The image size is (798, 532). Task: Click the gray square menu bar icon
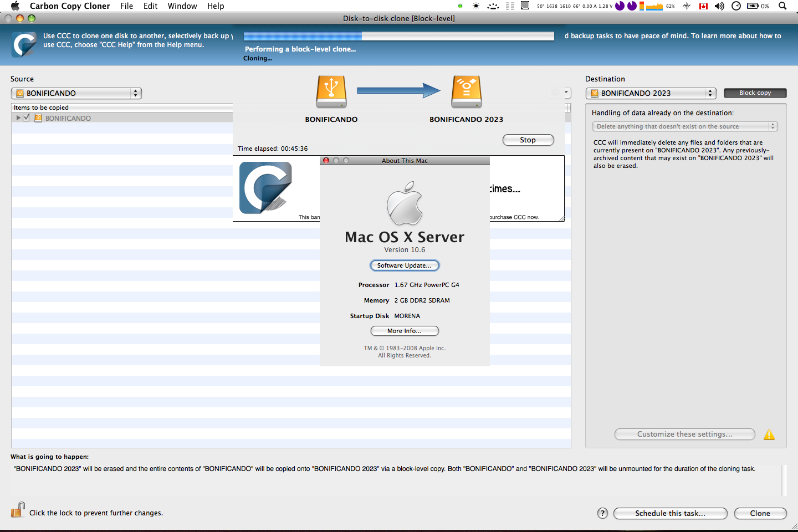525,6
